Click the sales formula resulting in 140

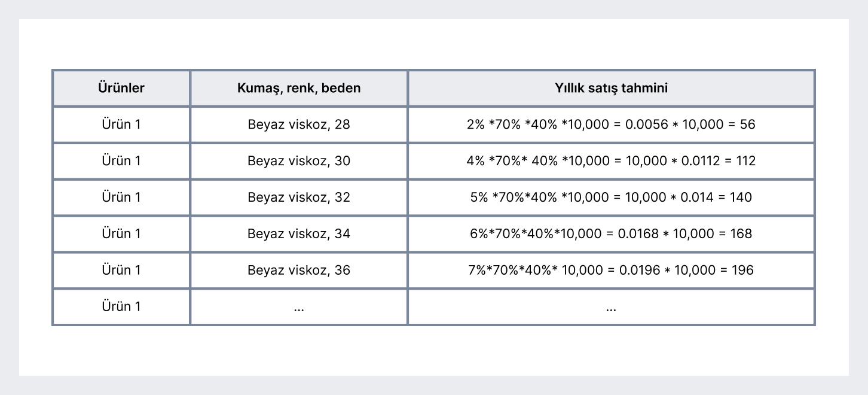pos(611,197)
